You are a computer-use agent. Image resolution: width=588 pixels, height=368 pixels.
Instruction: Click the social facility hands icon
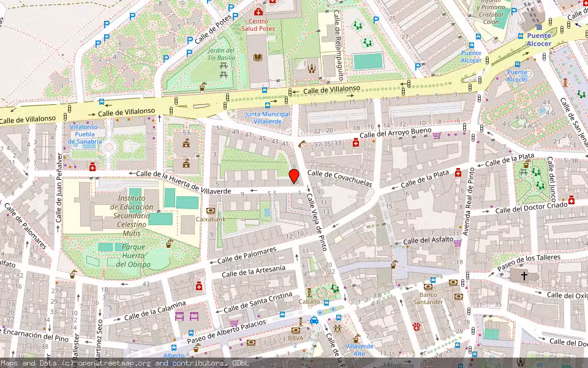click(311, 68)
